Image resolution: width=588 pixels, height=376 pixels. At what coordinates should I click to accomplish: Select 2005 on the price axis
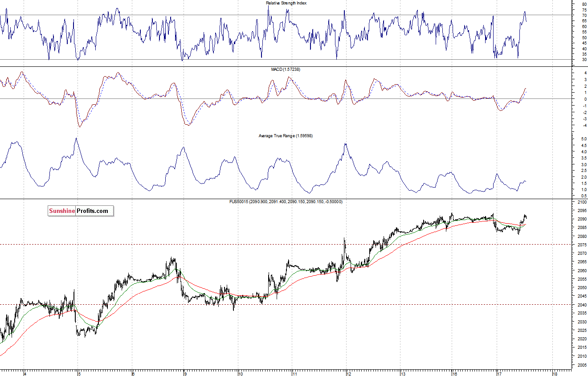pos(581,365)
